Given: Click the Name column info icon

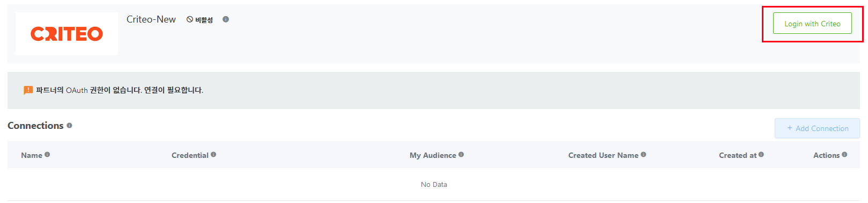Looking at the screenshot, I should point(47,155).
